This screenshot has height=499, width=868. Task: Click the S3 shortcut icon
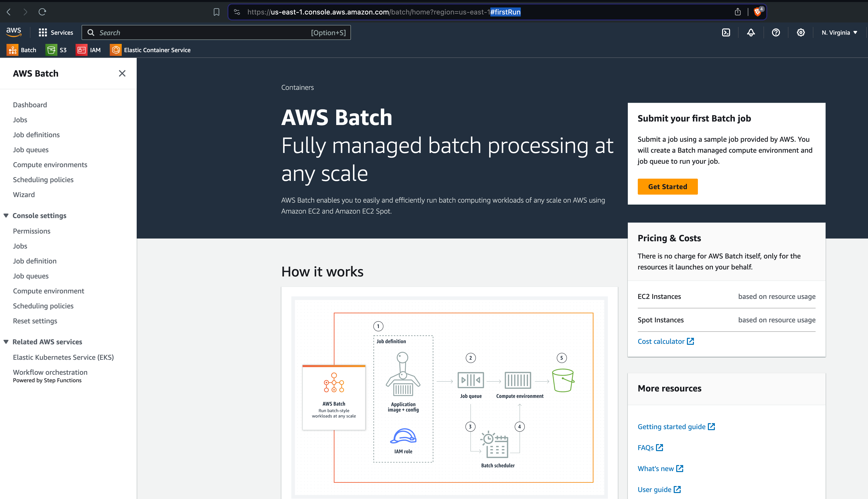point(51,50)
